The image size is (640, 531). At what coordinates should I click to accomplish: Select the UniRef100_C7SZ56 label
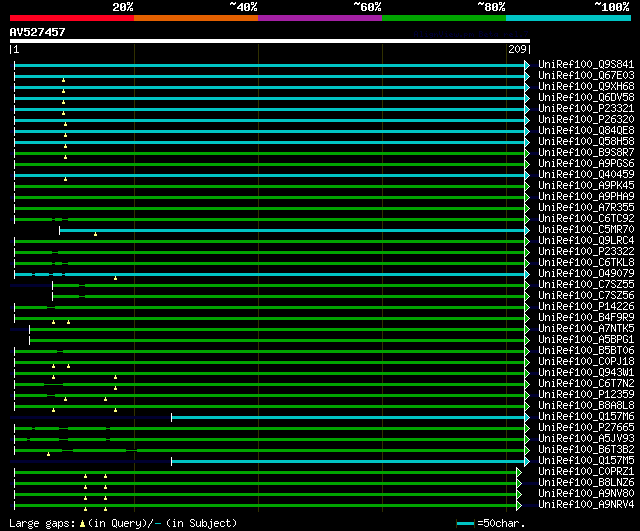[x=586, y=295]
